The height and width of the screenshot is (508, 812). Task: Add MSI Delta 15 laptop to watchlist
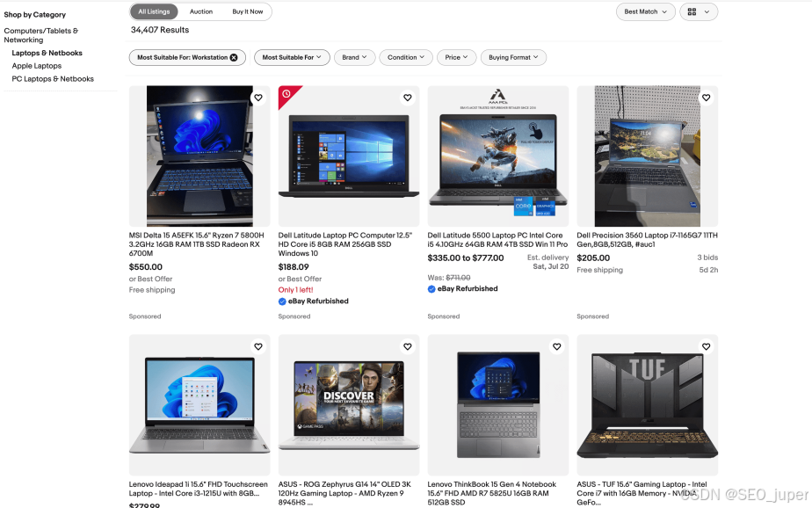pyautogui.click(x=257, y=98)
